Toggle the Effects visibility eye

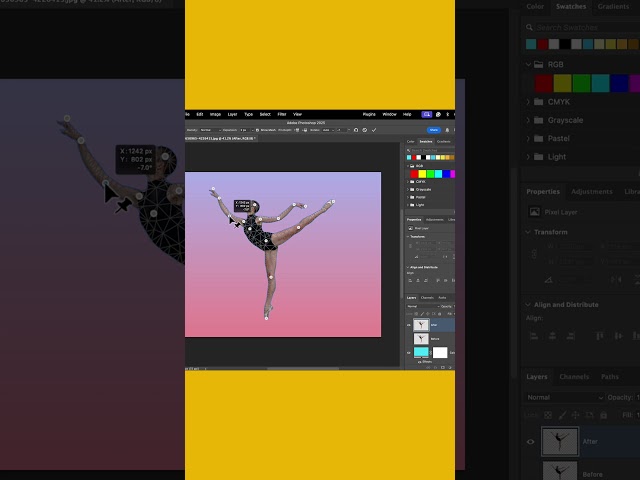(x=420, y=362)
